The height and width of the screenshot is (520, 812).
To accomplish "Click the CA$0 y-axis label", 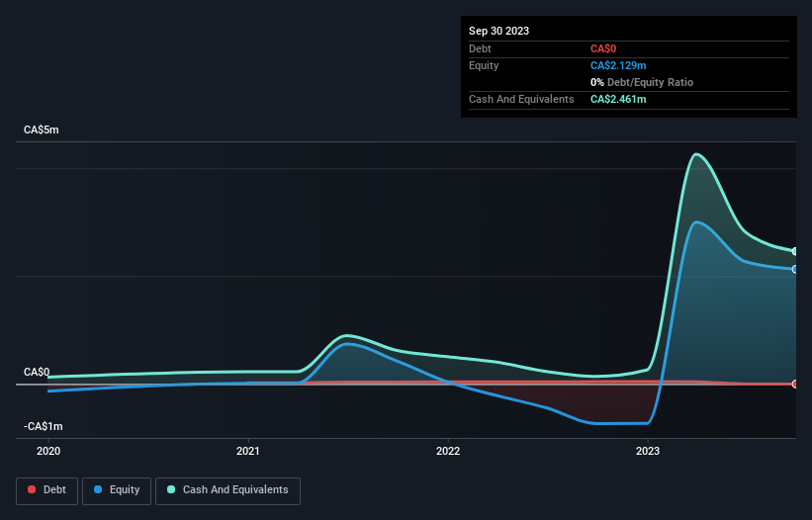I will [x=37, y=372].
